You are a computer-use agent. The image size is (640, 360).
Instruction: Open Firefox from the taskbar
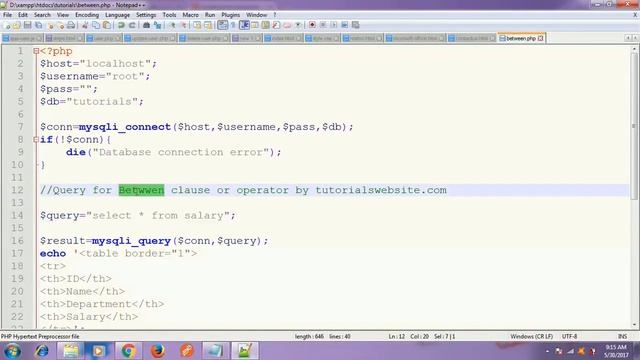(158, 351)
